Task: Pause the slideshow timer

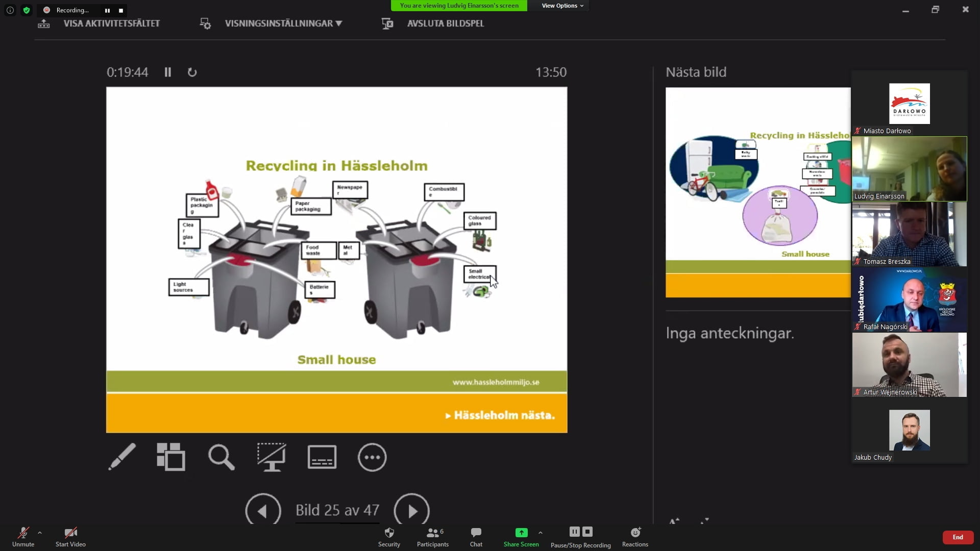Action: pos(167,72)
